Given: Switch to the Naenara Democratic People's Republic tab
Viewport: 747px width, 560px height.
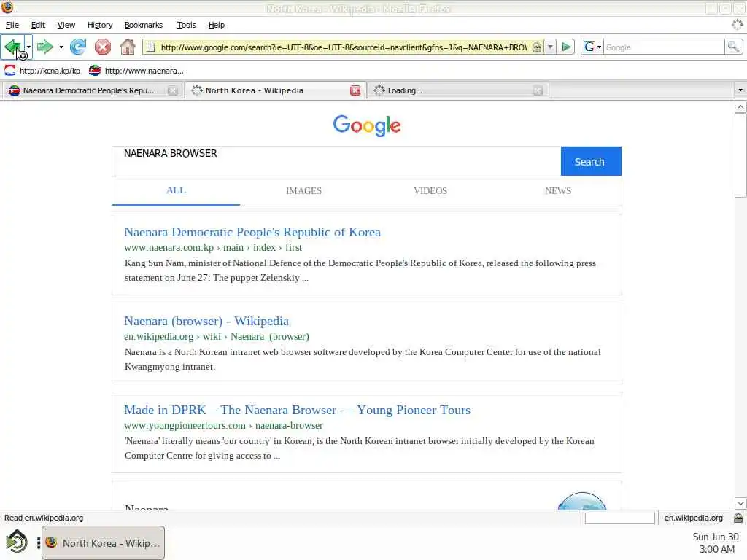Looking at the screenshot, I should [88, 90].
